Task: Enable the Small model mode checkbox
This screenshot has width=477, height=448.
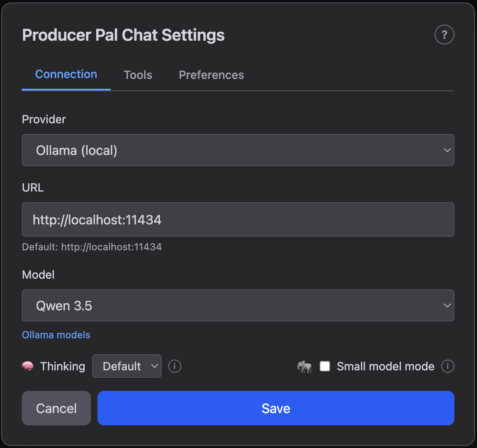Action: tap(325, 366)
